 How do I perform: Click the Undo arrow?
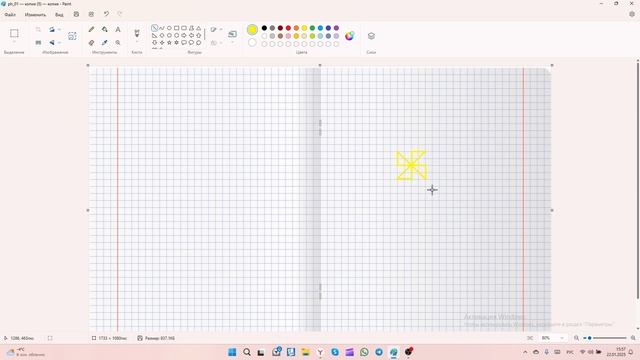tap(106, 14)
